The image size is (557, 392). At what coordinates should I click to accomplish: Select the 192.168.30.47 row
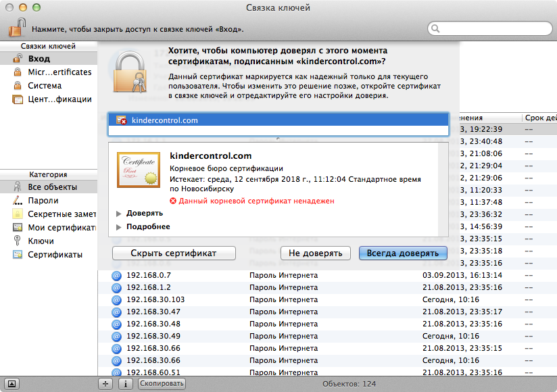pyautogui.click(x=327, y=312)
